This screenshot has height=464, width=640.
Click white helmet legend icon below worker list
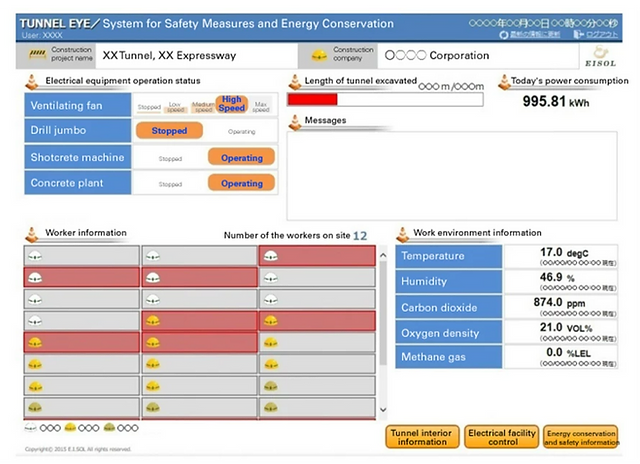pyautogui.click(x=31, y=428)
